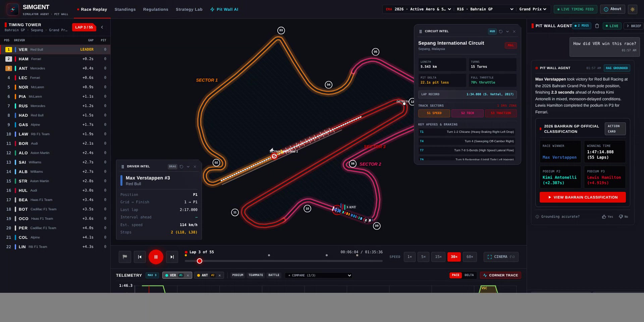This screenshot has width=644, height=322.
Task: Select the S2 TECH sector tab
Action: click(467, 113)
